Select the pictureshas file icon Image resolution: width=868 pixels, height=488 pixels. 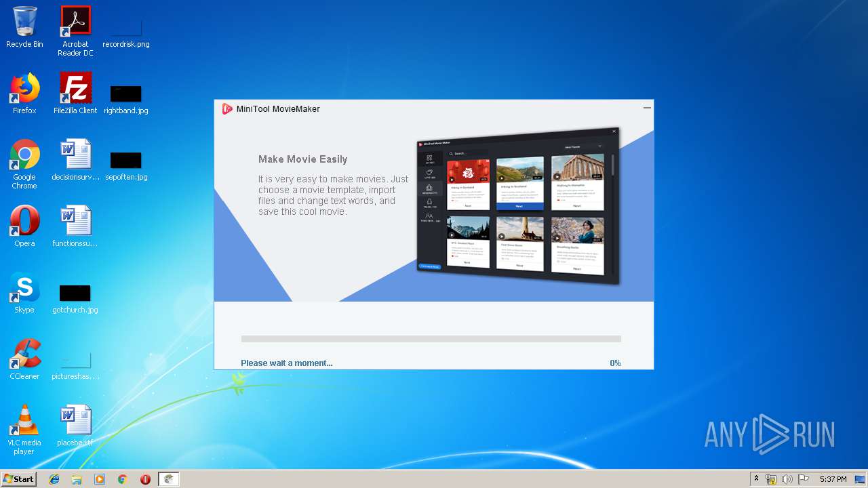click(75, 359)
